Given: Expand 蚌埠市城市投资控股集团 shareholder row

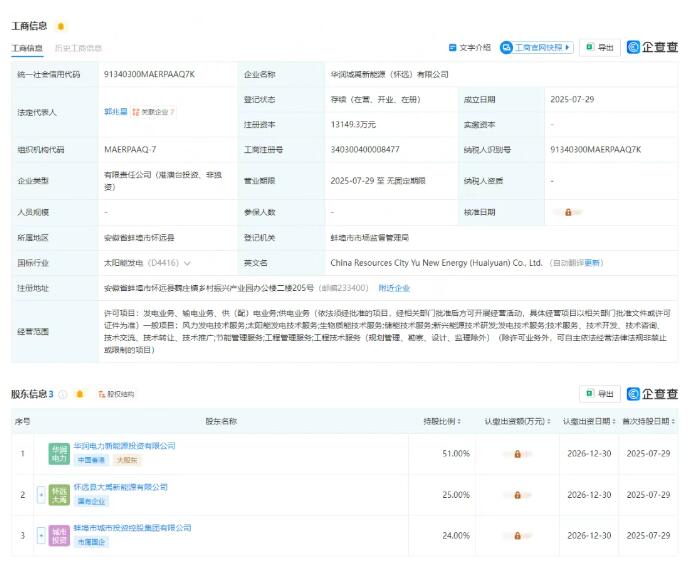Looking at the screenshot, I should (x=41, y=535).
